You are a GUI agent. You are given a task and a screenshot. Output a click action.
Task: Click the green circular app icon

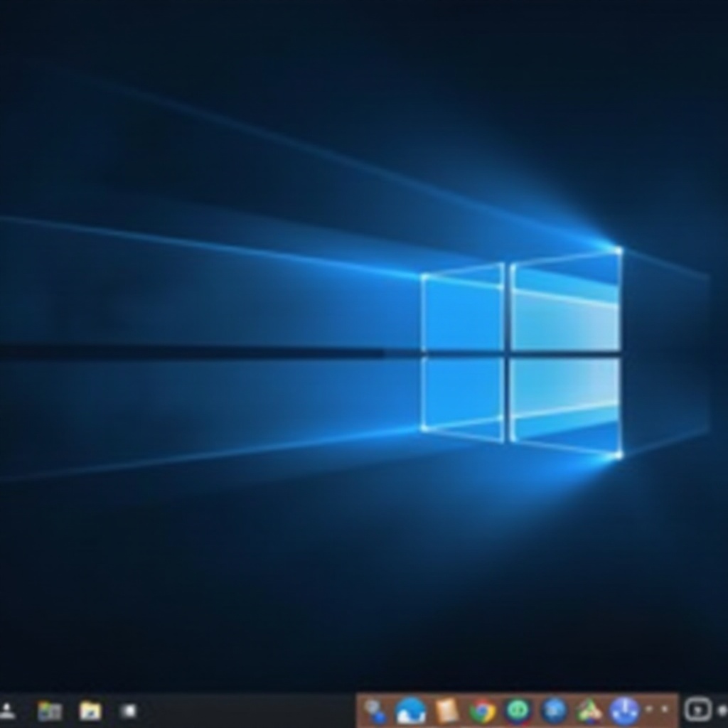(x=518, y=710)
